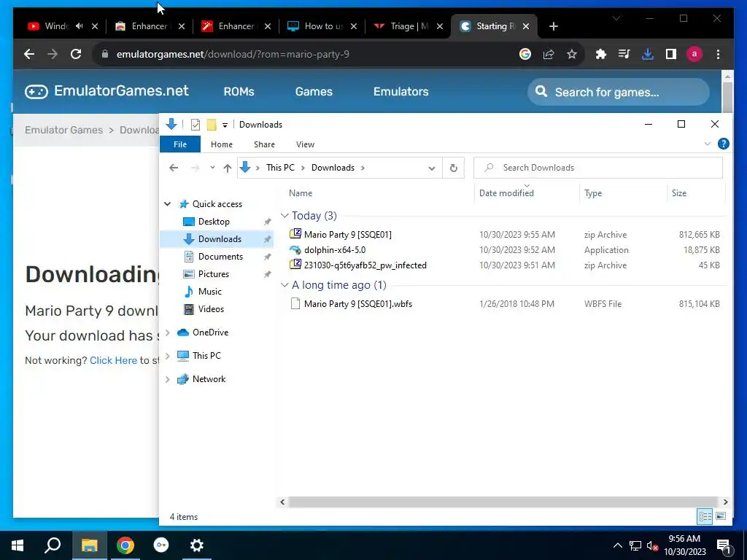Click Emulator Games breadcrumb link
The height and width of the screenshot is (560, 747).
[x=64, y=130]
